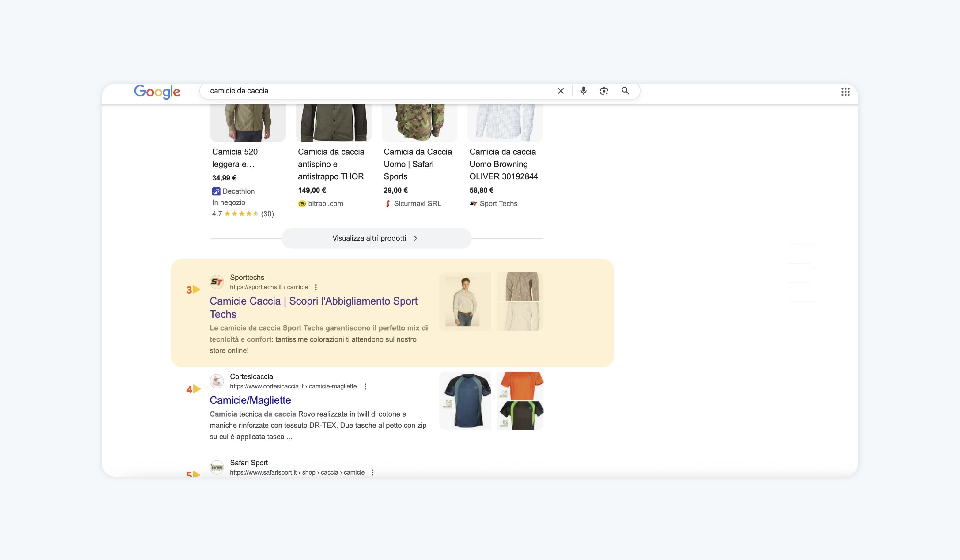Click the Sicurmaxi SRL merchant icon
Image resolution: width=960 pixels, height=560 pixels.
tap(387, 204)
